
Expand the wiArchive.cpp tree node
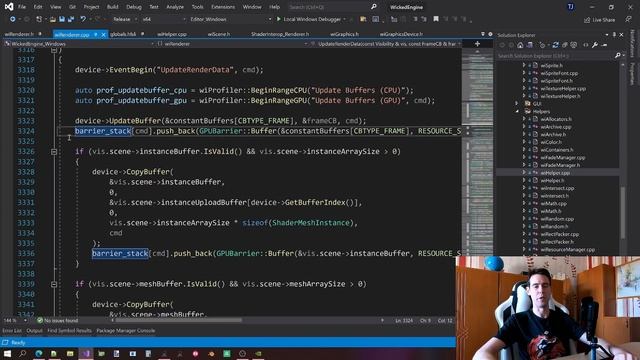524,127
